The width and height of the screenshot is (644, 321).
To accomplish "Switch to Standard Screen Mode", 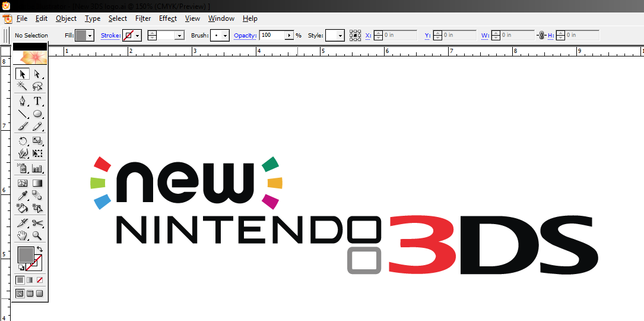I will point(20,293).
